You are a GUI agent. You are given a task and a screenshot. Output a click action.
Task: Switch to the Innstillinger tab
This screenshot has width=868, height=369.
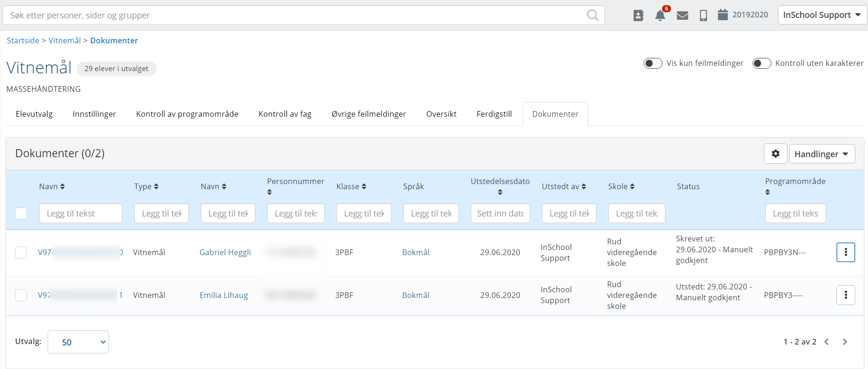[94, 114]
